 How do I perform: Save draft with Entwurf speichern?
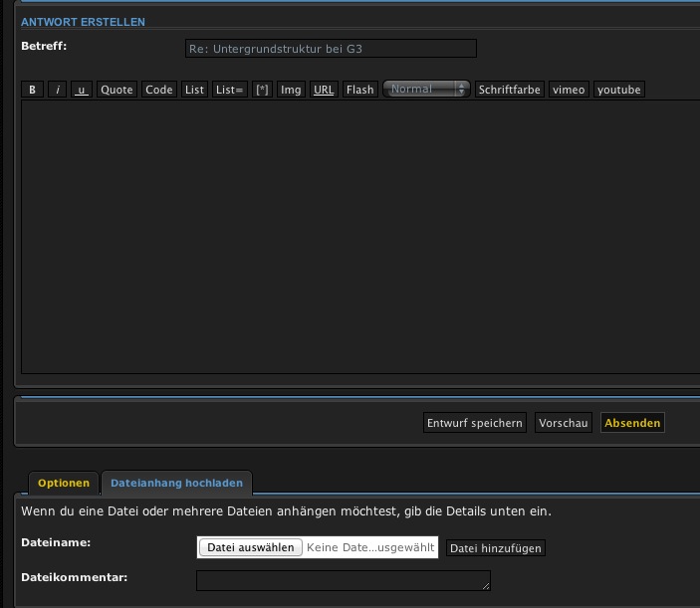tap(475, 423)
